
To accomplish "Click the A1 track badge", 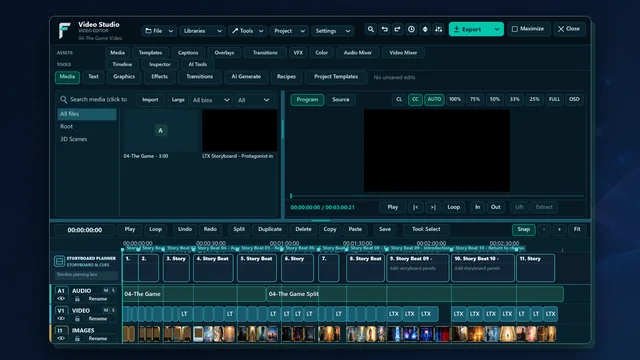I will 61,291.
